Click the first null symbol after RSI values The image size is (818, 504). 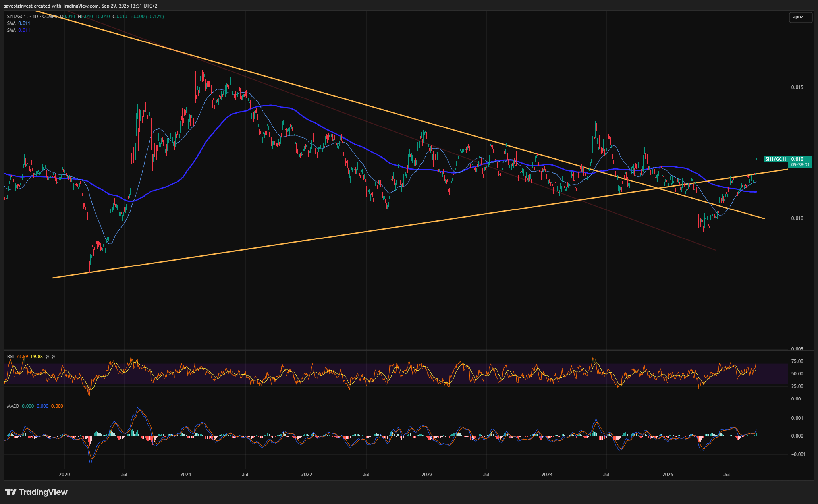click(x=47, y=357)
